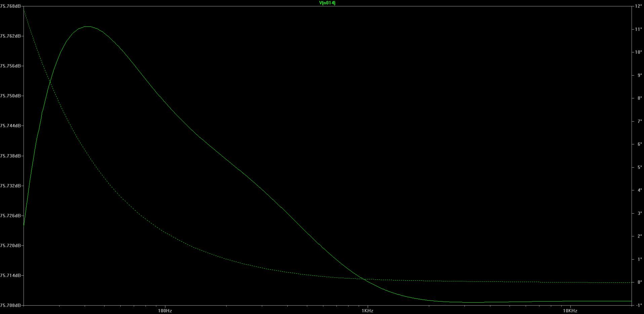Viewport: 644px width, 314px height.
Task: Click the 3° phase axis label
Action: pyautogui.click(x=639, y=213)
